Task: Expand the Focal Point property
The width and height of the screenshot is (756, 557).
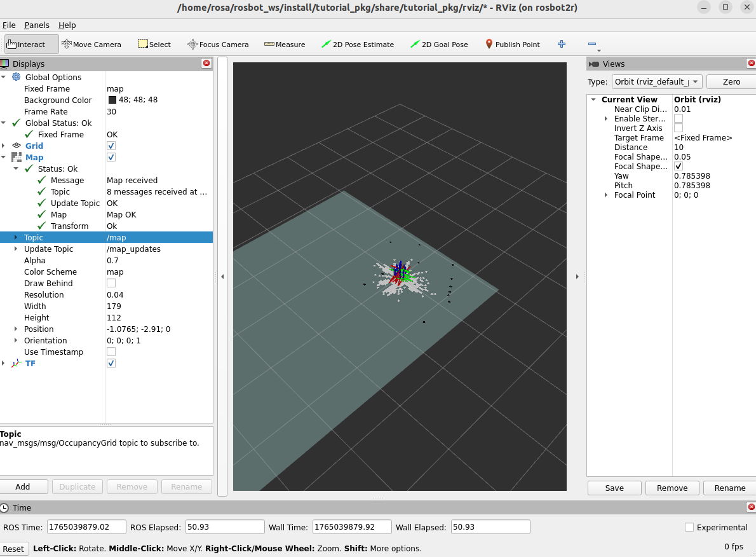Action: click(605, 195)
